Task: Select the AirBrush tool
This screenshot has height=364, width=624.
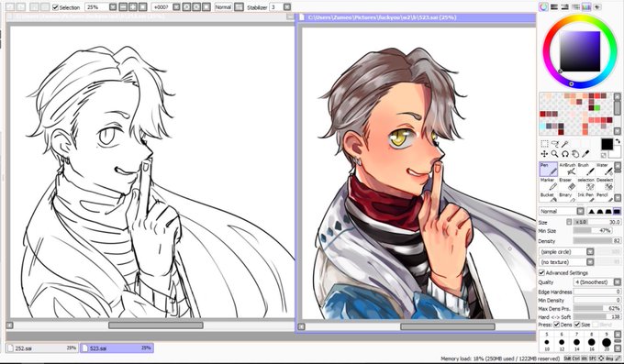Action: [567, 169]
